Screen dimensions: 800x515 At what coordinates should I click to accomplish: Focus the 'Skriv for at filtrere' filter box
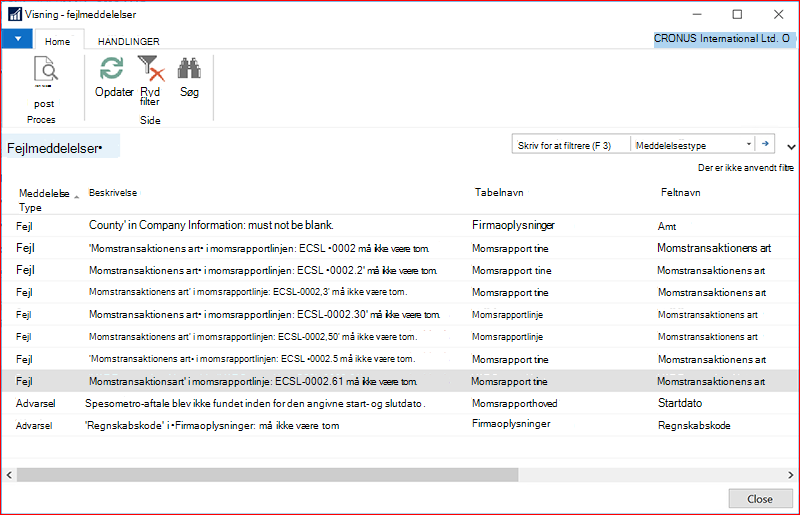(571, 145)
